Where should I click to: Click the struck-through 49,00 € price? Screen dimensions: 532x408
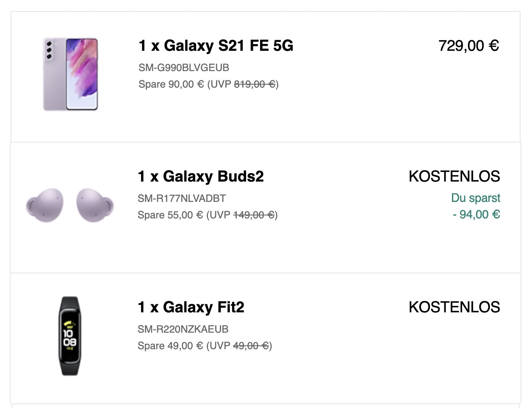(251, 346)
